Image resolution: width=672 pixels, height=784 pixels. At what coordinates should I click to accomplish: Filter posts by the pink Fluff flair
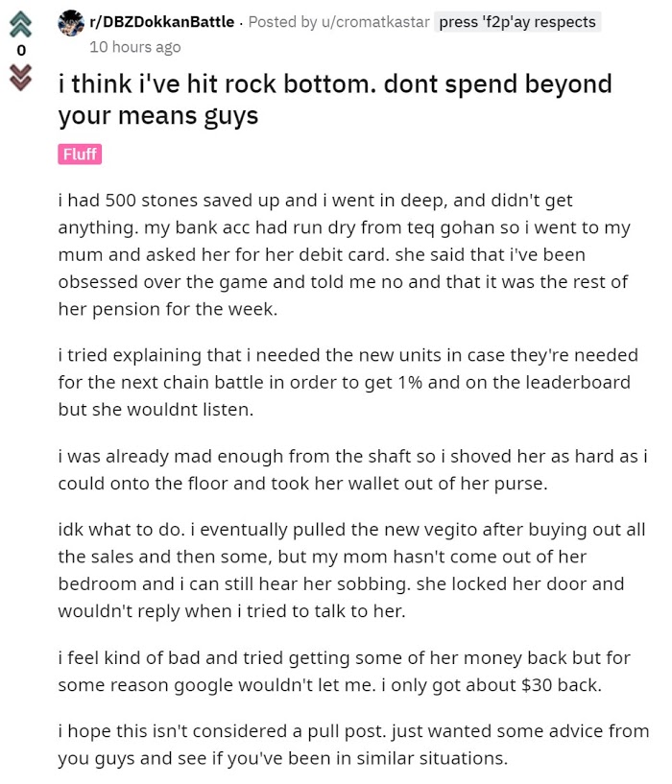pos(80,154)
